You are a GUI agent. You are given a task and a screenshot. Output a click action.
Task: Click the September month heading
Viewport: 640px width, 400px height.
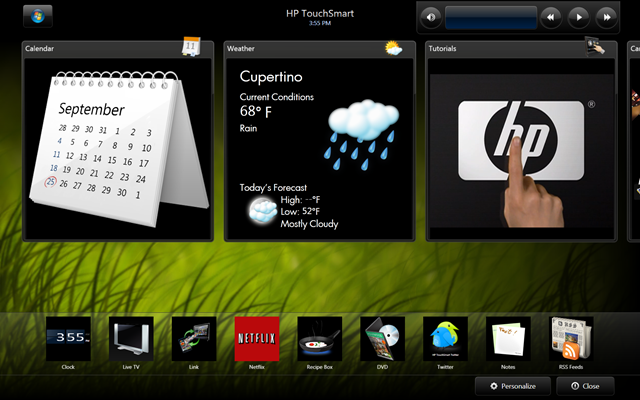pyautogui.click(x=91, y=109)
